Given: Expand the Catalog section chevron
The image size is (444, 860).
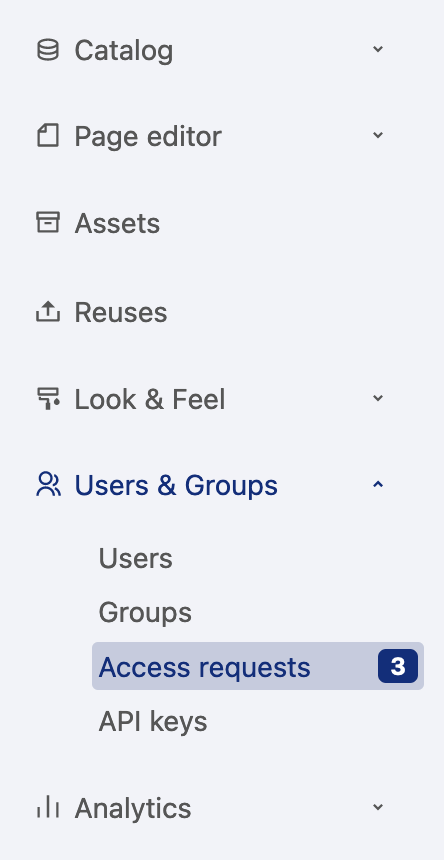Looking at the screenshot, I should click(378, 49).
